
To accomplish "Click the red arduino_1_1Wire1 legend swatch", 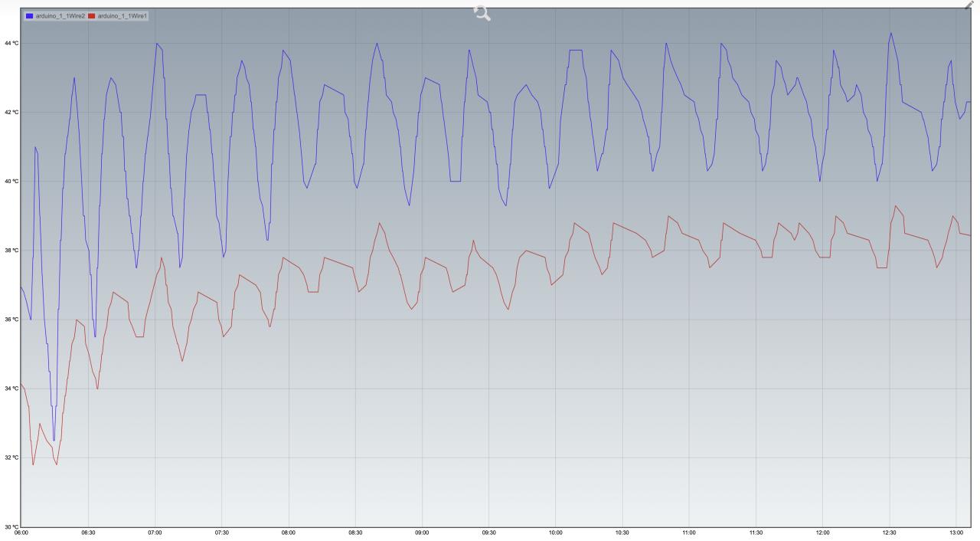I will pyautogui.click(x=93, y=15).
